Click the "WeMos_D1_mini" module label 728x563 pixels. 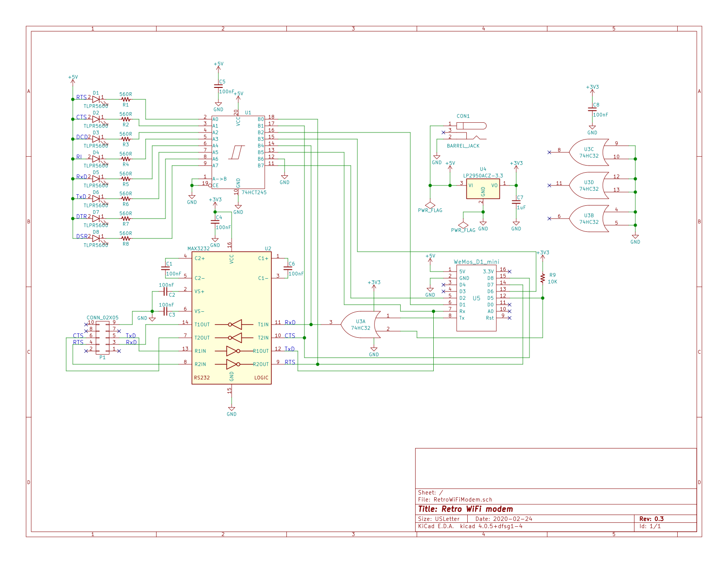point(477,262)
